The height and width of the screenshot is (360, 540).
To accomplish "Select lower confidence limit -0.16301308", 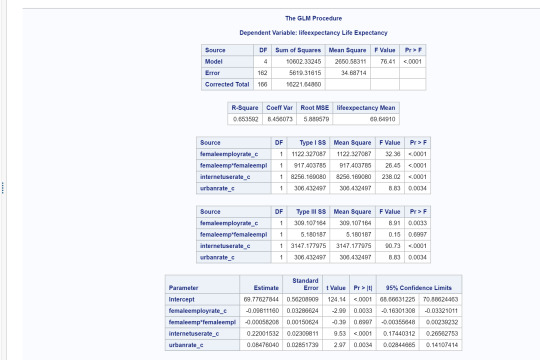I will pyautogui.click(x=398, y=311).
